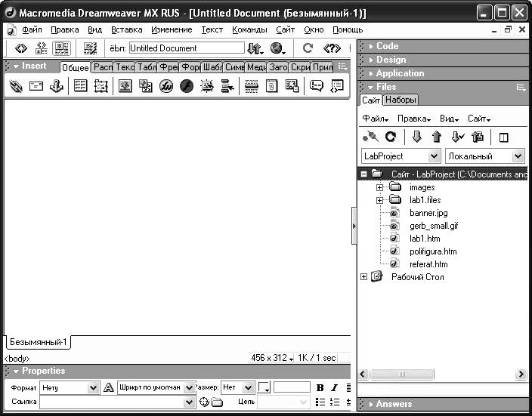Insert Navigation Bar icon

(x=227, y=86)
